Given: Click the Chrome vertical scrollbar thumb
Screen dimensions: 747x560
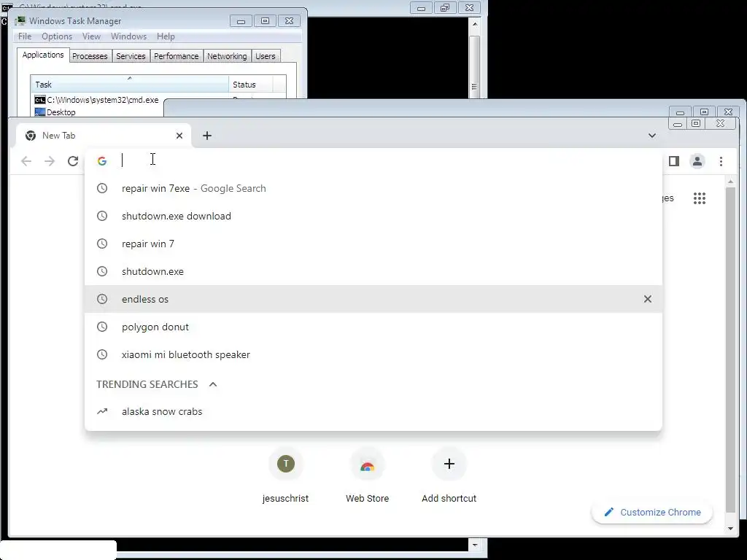Looking at the screenshot, I should tap(730, 350).
